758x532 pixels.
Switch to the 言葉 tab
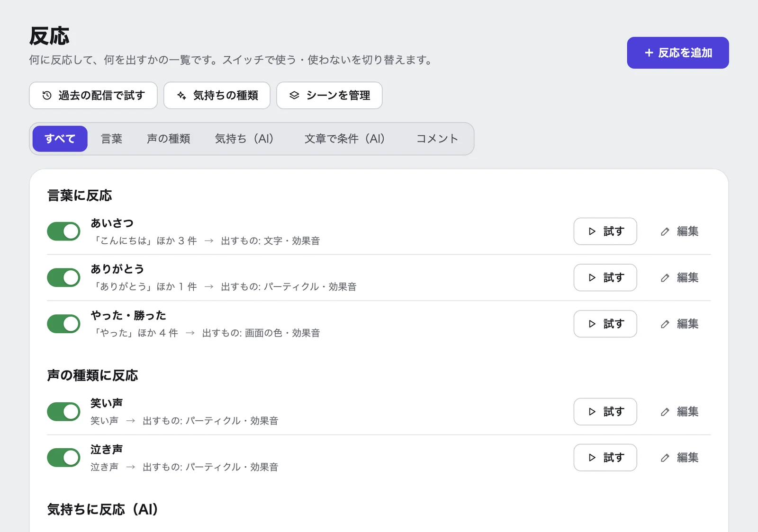[x=112, y=139]
